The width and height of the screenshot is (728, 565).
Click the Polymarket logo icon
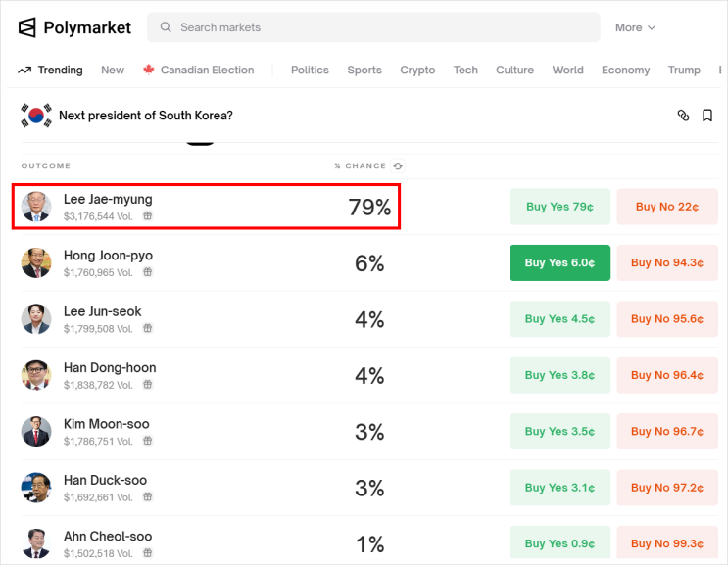click(26, 27)
